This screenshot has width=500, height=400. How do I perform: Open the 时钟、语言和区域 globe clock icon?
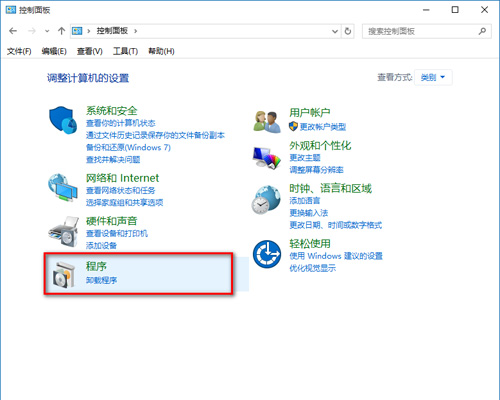tap(266, 199)
